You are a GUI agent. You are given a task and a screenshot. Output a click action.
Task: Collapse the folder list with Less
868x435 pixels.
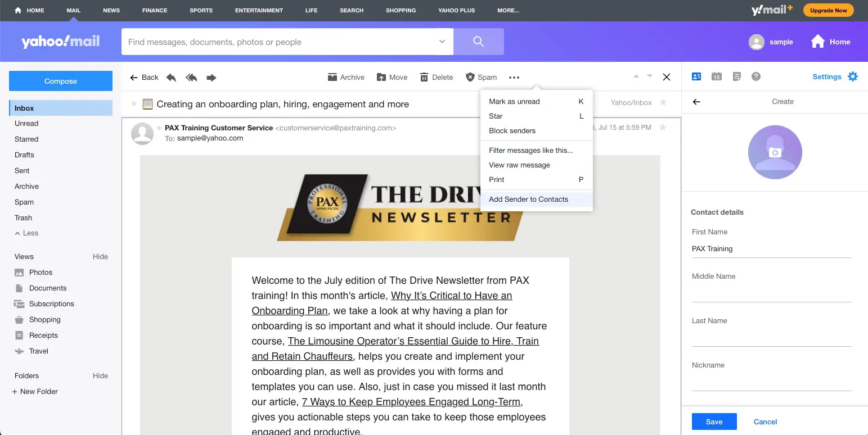(26, 233)
